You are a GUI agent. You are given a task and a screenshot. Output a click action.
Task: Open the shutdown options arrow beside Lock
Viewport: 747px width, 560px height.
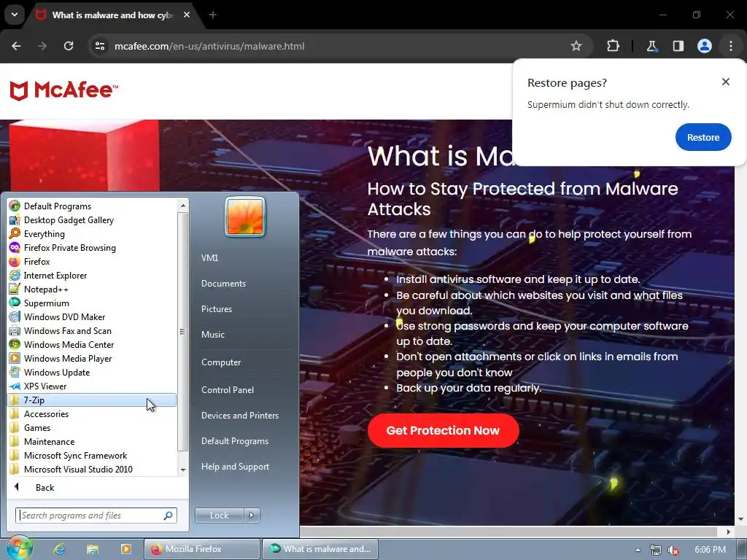pos(252,516)
